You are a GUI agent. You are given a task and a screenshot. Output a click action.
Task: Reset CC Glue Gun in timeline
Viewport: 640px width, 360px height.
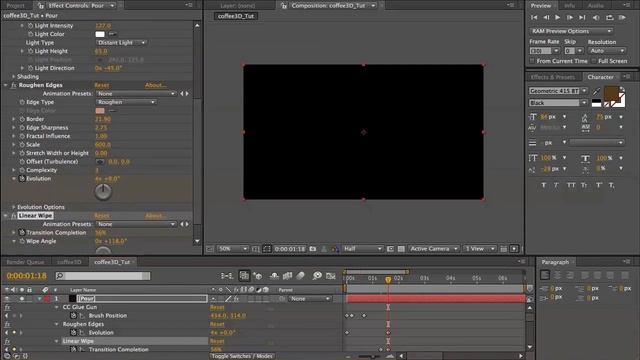[217, 307]
